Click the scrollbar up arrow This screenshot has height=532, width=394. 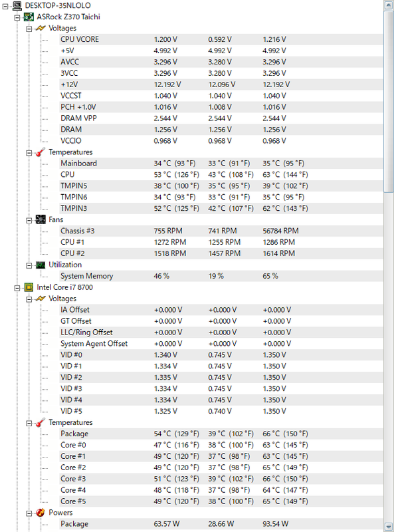point(389,5)
